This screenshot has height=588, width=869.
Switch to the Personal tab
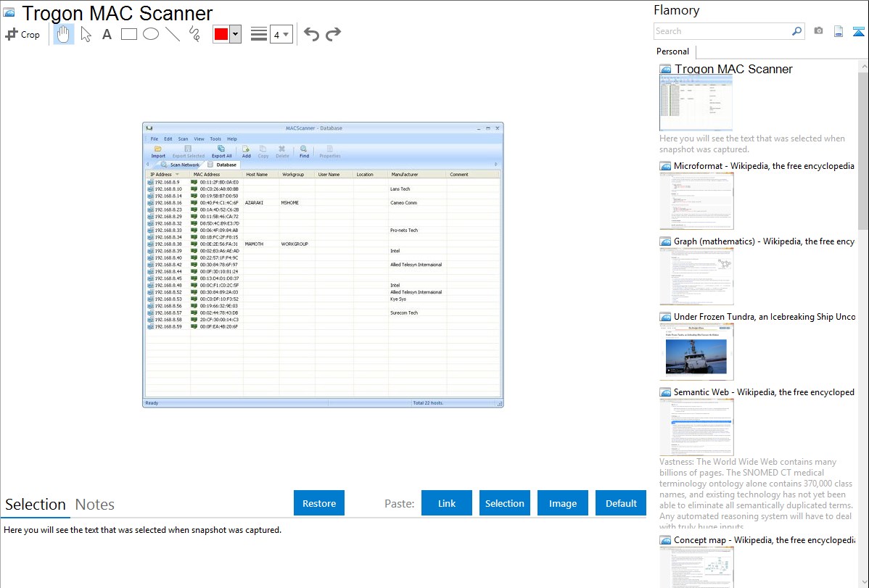pyautogui.click(x=673, y=51)
